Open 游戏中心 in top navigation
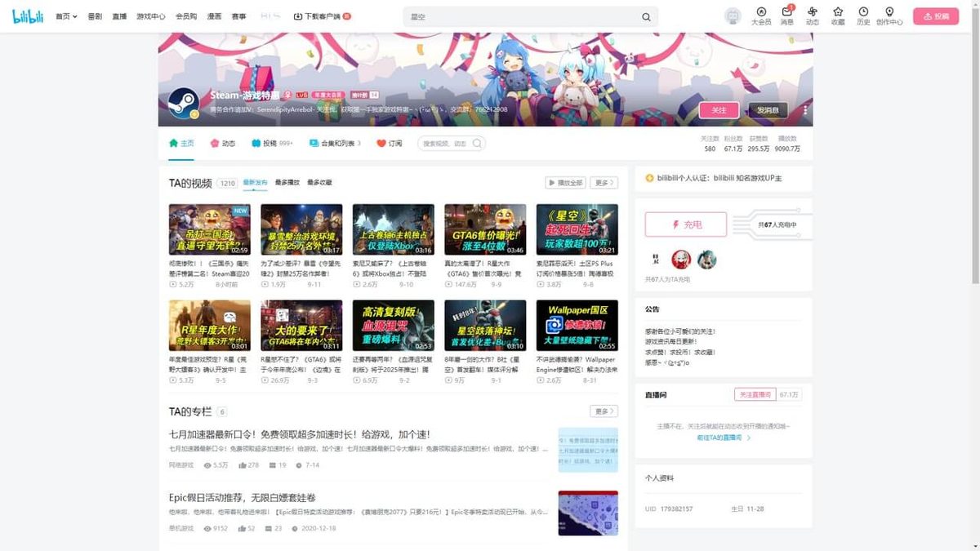The height and width of the screenshot is (551, 980). click(x=151, y=16)
